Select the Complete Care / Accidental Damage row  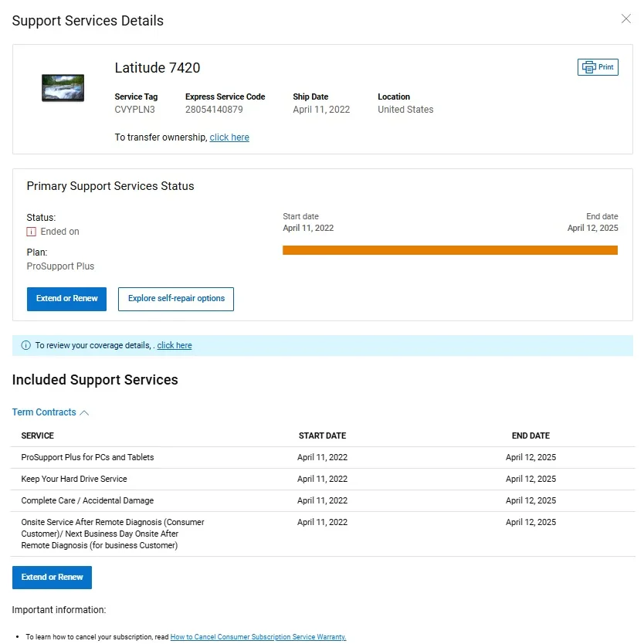(87, 501)
